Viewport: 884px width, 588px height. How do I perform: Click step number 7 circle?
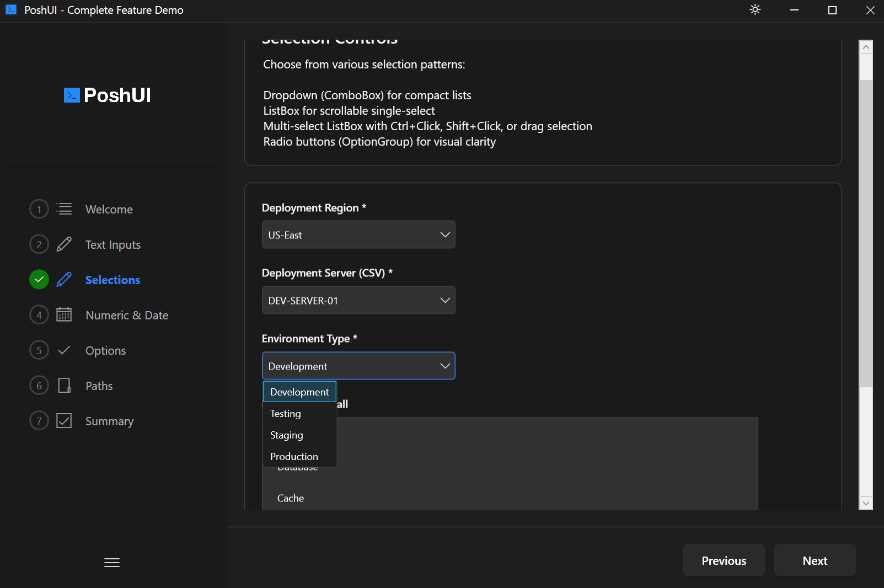(39, 421)
